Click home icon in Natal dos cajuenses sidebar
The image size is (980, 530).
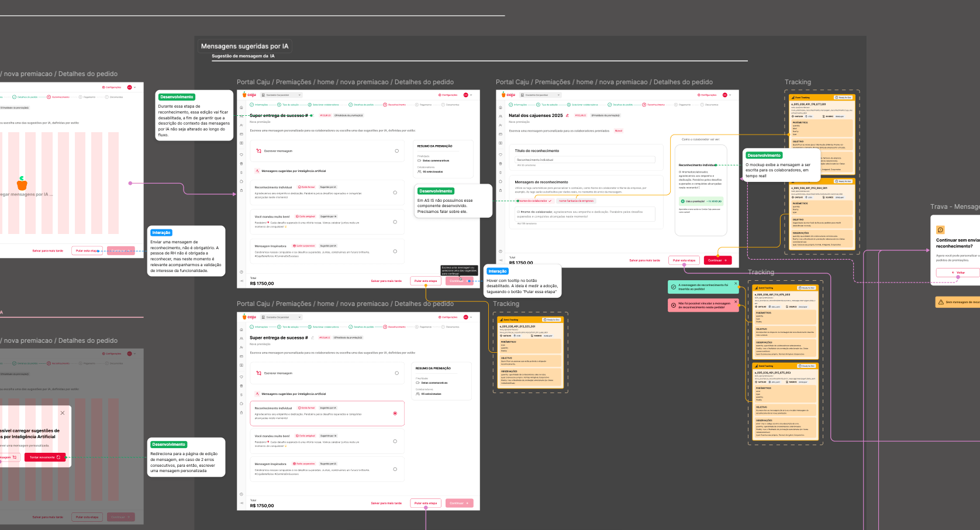tap(501, 108)
